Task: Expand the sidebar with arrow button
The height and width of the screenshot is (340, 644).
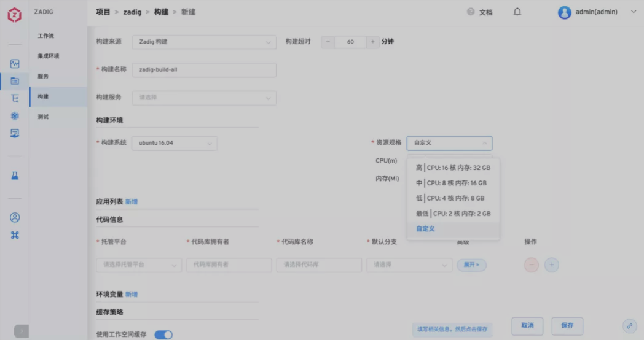Action: (22, 331)
